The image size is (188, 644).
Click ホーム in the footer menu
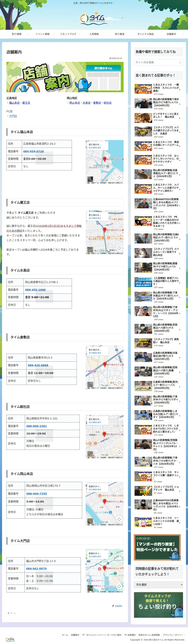pyautogui.click(x=65, y=635)
